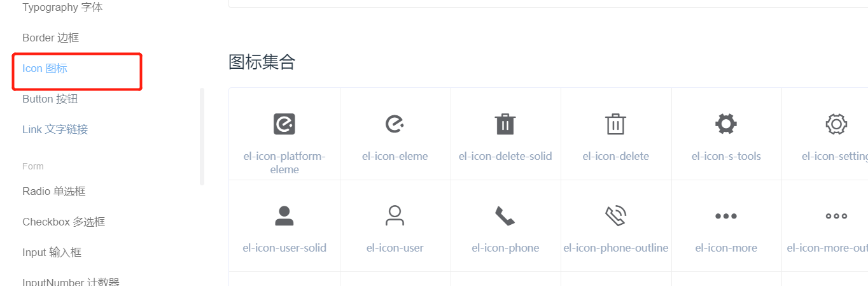This screenshot has height=286, width=868.
Task: Click the solid user silhouette icon
Action: (x=284, y=216)
